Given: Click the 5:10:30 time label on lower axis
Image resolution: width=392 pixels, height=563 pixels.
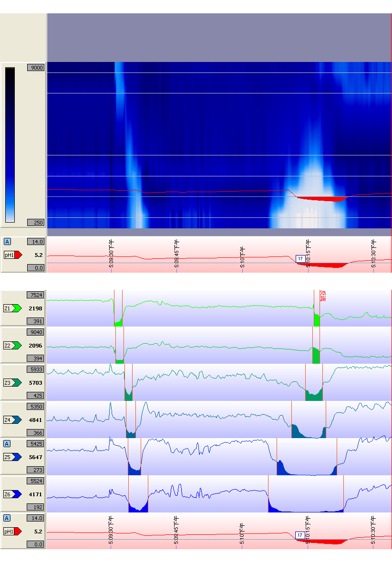Looking at the screenshot, I should tap(373, 531).
